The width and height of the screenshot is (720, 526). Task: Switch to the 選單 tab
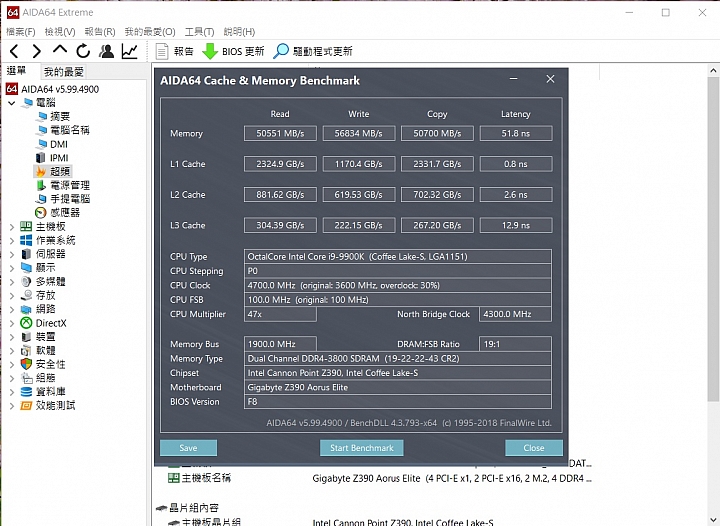tap(17, 71)
